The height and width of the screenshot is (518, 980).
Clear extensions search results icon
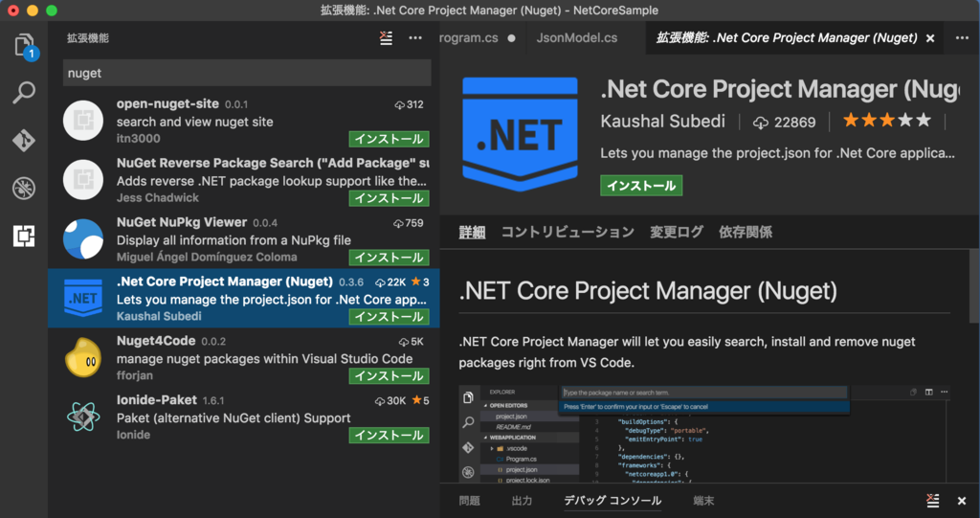coord(387,38)
